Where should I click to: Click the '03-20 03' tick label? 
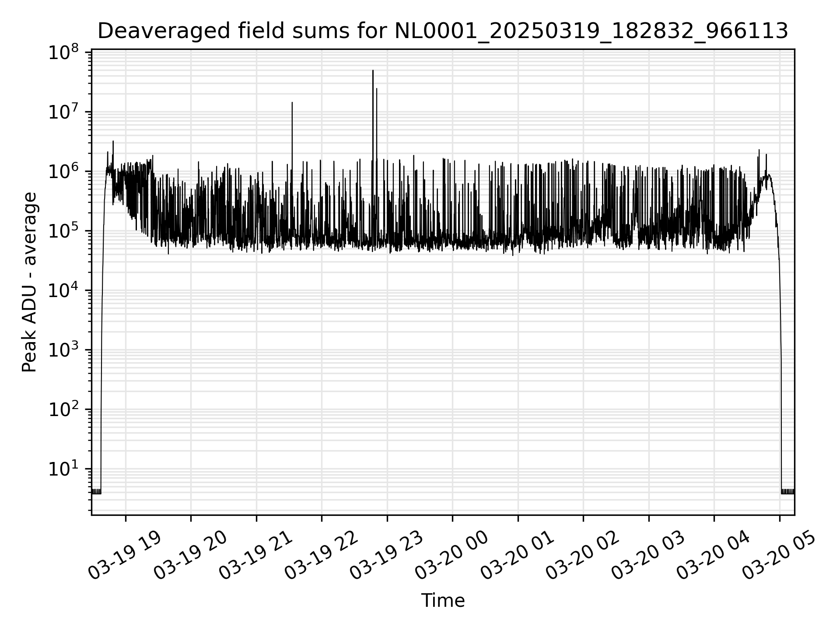pos(647,556)
